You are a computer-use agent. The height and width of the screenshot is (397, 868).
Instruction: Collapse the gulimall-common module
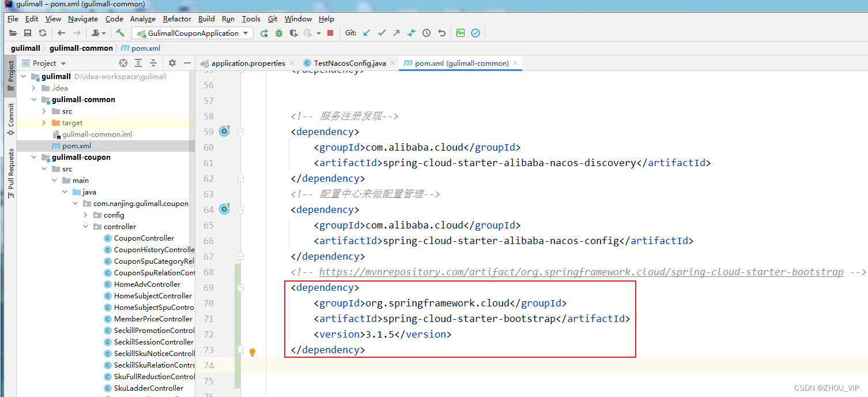click(34, 99)
